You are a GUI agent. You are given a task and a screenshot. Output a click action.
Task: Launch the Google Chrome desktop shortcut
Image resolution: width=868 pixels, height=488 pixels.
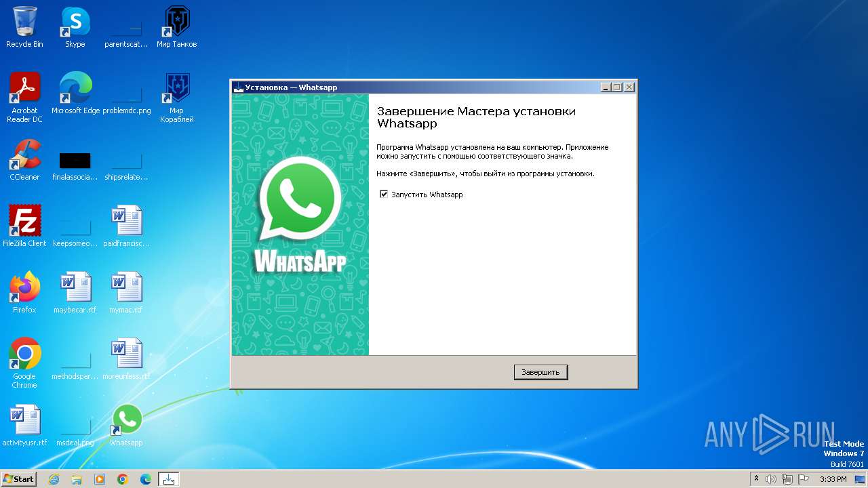click(24, 363)
